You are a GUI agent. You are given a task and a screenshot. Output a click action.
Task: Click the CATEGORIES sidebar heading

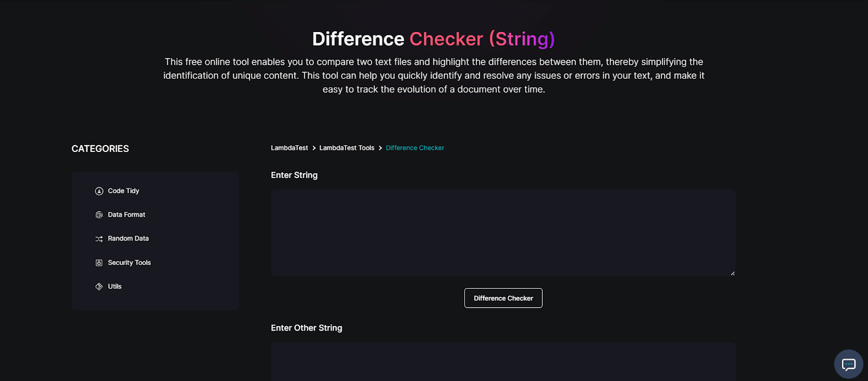tap(100, 148)
